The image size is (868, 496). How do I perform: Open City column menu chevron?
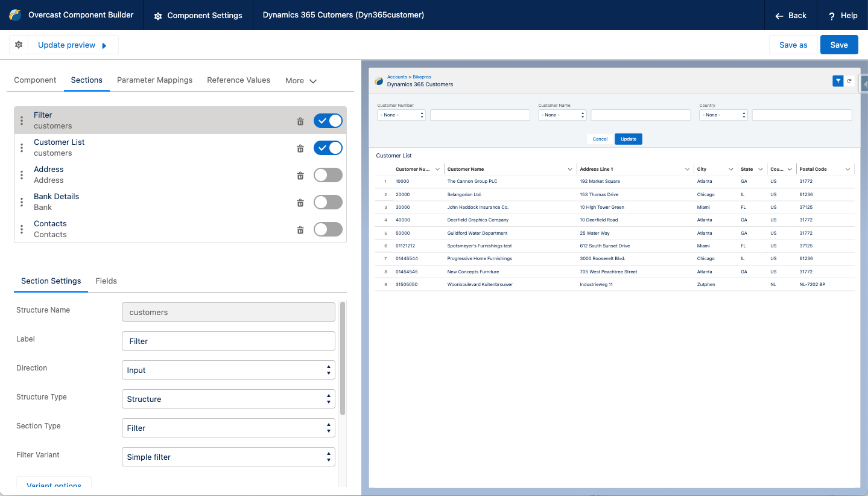click(731, 170)
